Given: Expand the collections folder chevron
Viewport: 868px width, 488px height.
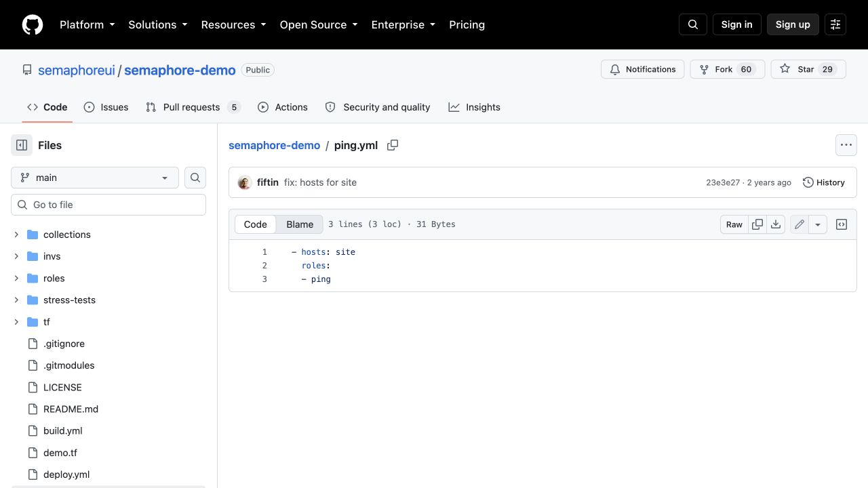Looking at the screenshot, I should [x=16, y=235].
